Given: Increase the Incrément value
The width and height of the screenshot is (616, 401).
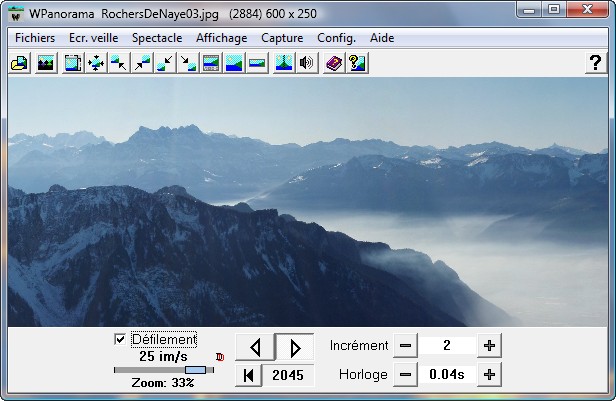Looking at the screenshot, I should pyautogui.click(x=489, y=346).
